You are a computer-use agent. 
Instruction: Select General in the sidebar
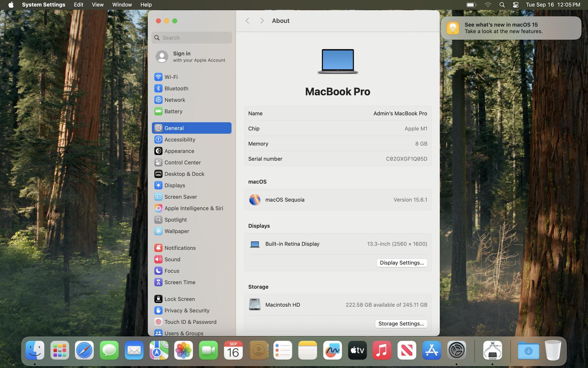192,128
